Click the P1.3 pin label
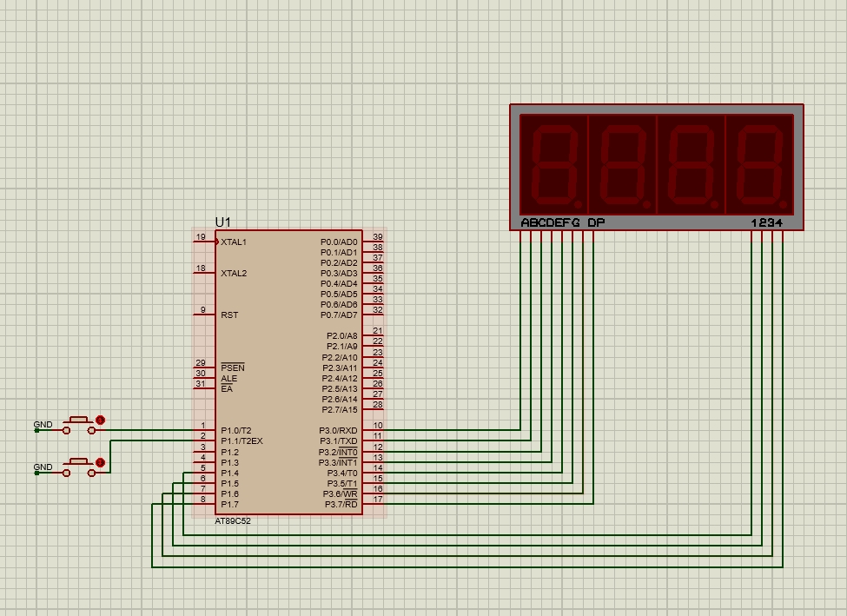 pyautogui.click(x=229, y=462)
